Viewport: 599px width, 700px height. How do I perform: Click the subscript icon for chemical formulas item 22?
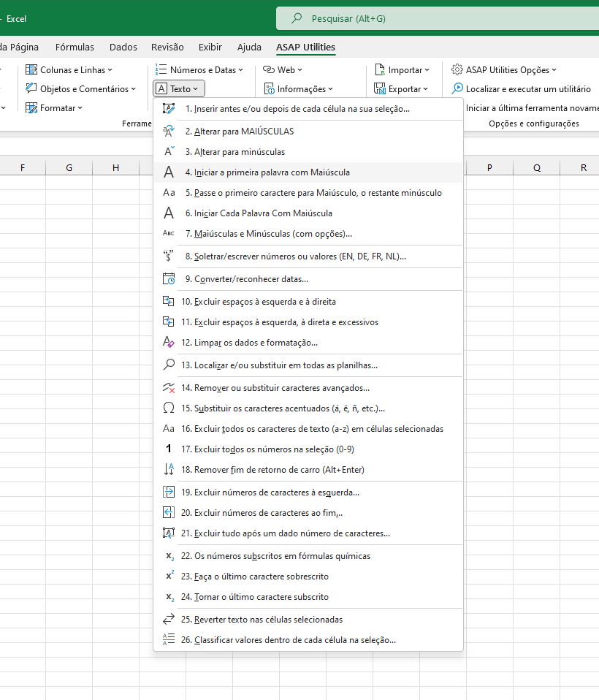(169, 556)
